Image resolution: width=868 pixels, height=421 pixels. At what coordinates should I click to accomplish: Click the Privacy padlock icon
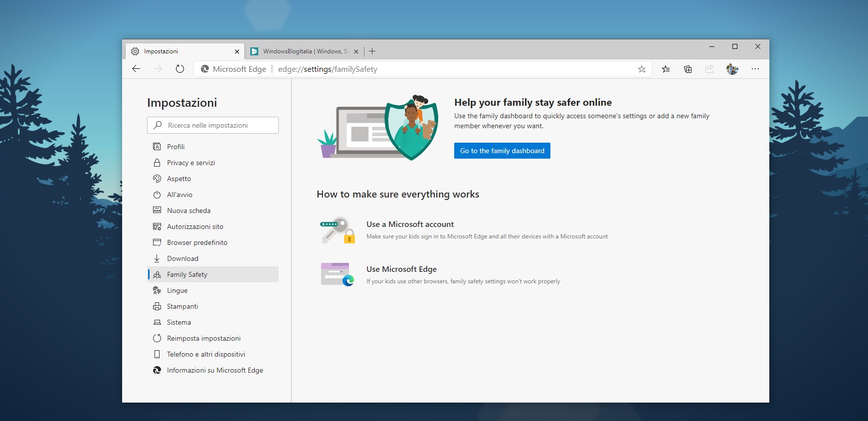point(157,163)
